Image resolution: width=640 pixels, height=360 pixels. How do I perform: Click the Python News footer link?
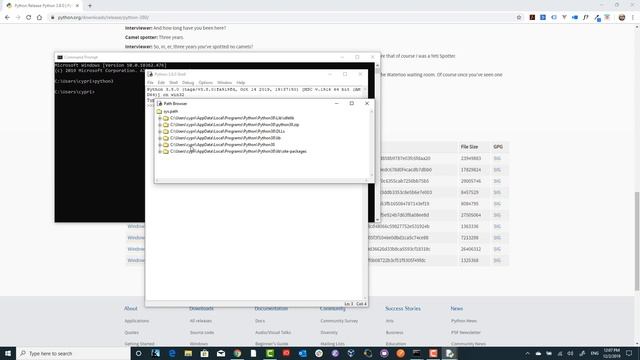(464, 321)
